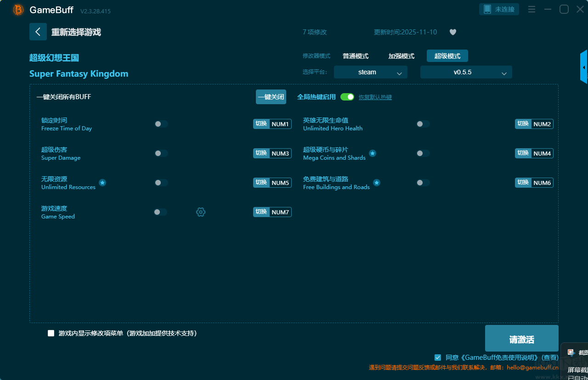
Task: Toggle Game Speed switch
Action: pyautogui.click(x=160, y=212)
